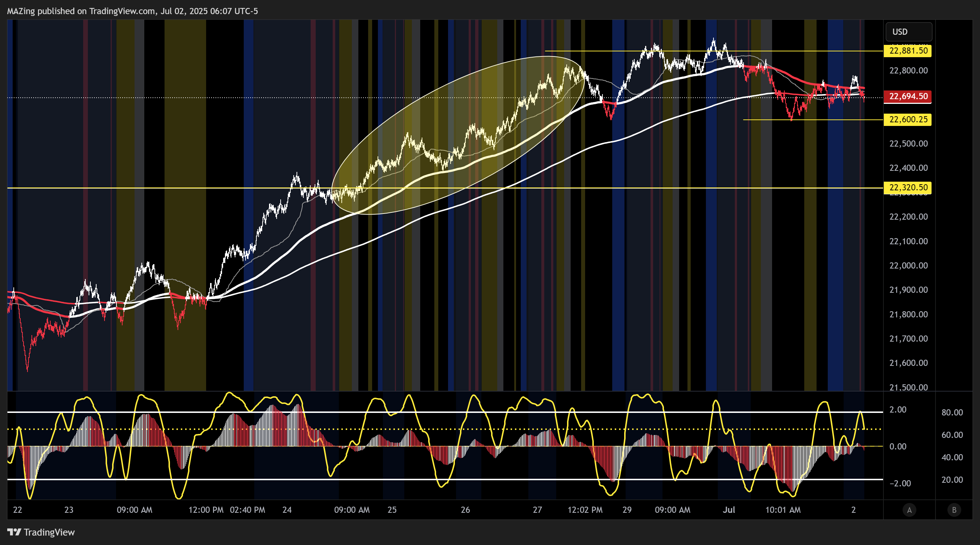The width and height of the screenshot is (980, 545).
Task: Click the 40.00 indicator scale value
Action: 952,457
